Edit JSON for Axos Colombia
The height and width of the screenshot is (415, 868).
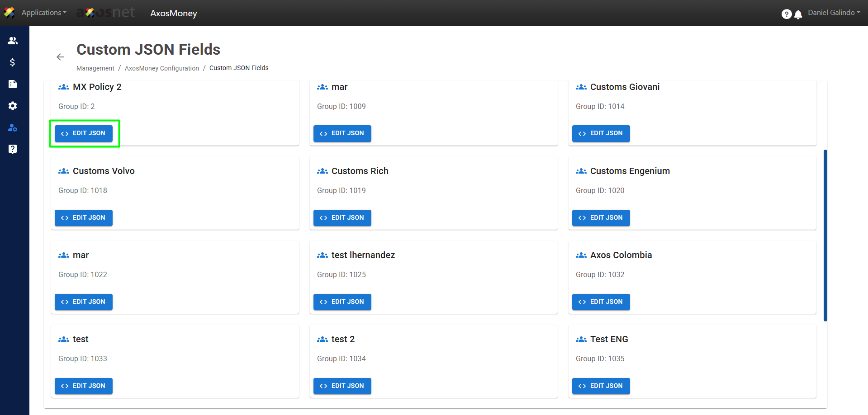601,302
